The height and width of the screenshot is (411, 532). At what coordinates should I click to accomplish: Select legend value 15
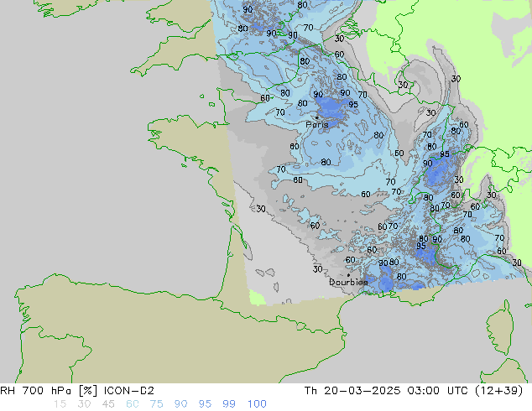click(60, 404)
